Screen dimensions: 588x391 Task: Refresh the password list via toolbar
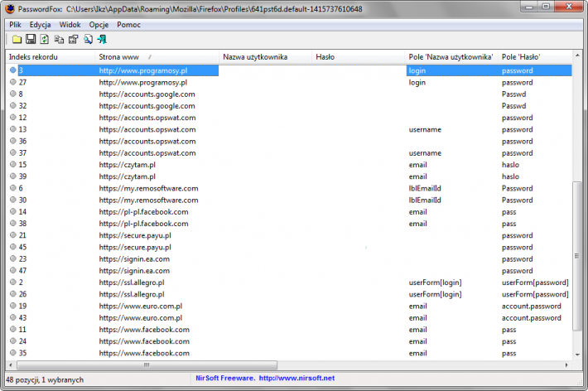coord(45,39)
